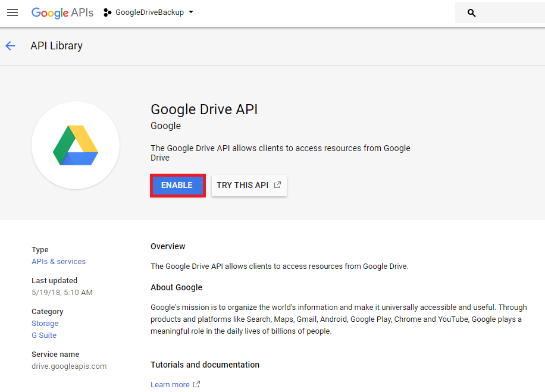
Task: Click the Google Drive API title
Action: pyautogui.click(x=204, y=109)
